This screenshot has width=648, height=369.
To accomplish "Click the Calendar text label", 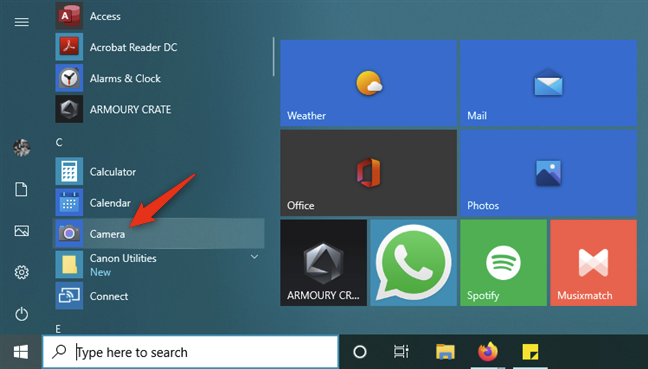I will click(x=110, y=203).
